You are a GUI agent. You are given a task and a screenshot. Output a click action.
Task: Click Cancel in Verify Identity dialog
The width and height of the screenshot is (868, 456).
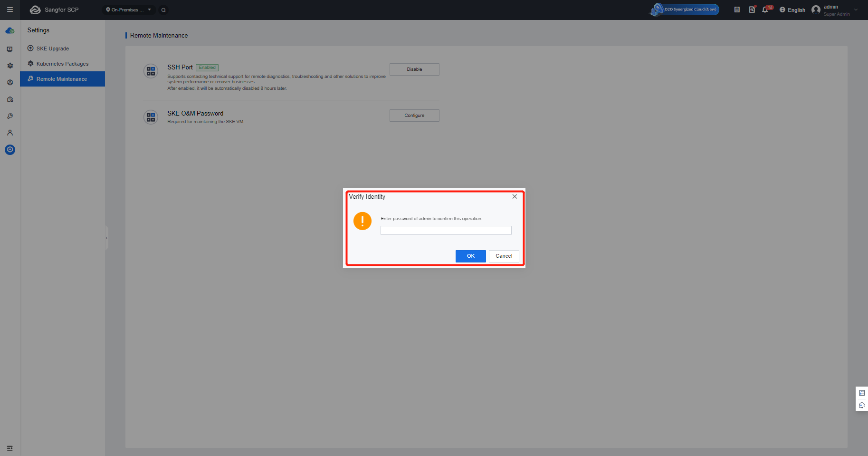tap(504, 256)
